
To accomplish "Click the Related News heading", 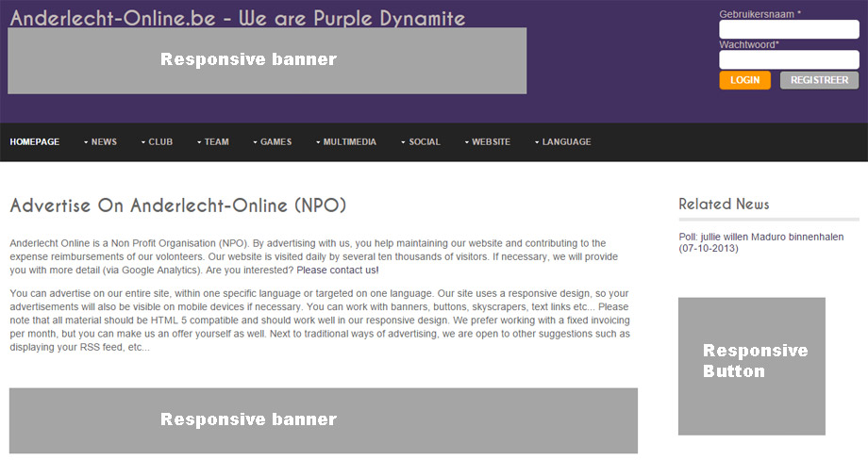I will (724, 204).
